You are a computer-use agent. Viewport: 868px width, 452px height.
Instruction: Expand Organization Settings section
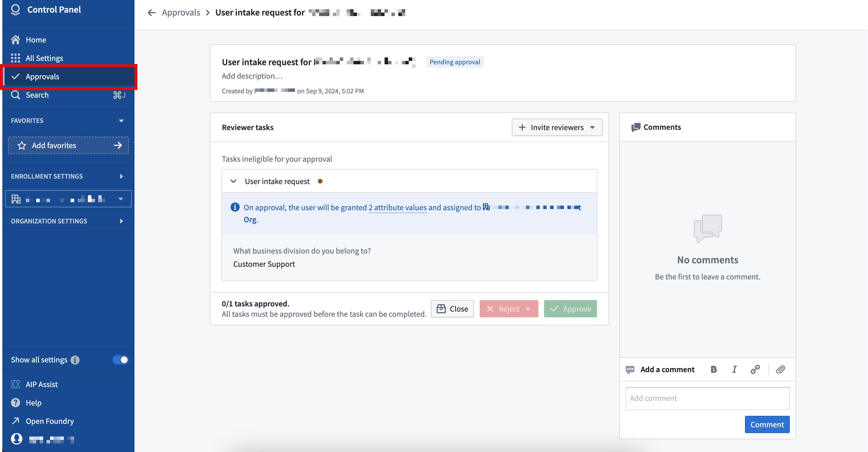[68, 221]
